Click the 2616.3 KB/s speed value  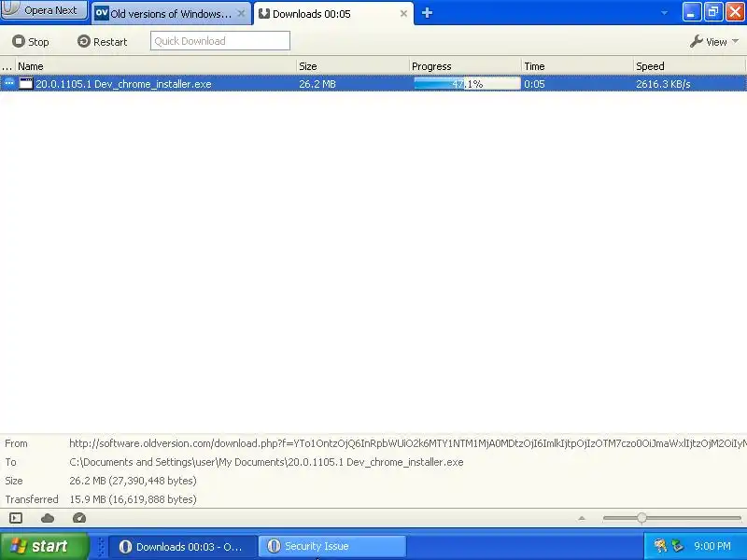coord(663,84)
